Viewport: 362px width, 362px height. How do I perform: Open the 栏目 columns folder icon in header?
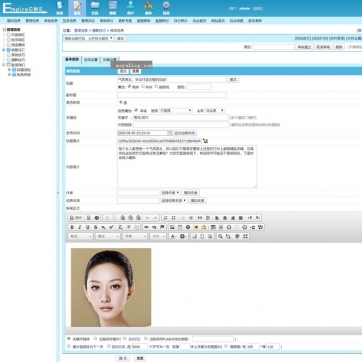coord(95,8)
